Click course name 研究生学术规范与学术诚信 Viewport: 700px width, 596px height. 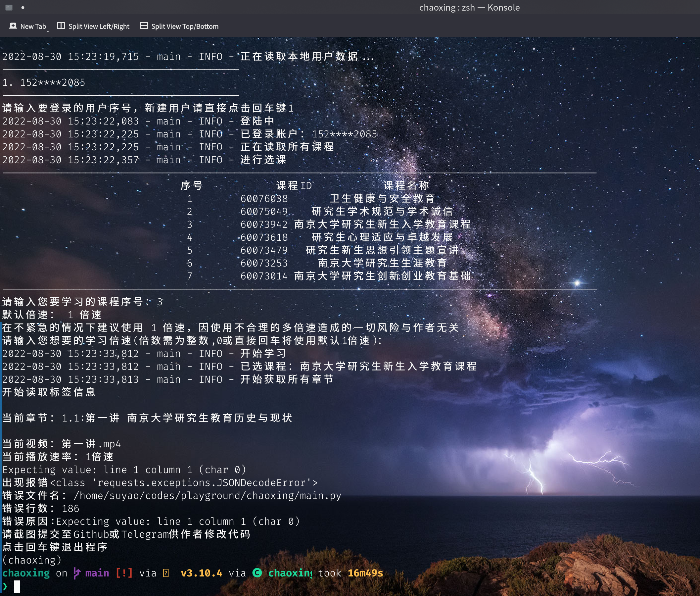coord(382,212)
